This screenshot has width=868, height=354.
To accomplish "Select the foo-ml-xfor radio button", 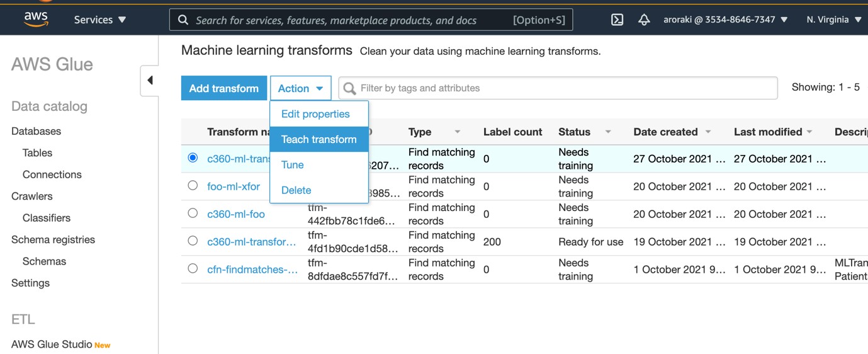I will point(193,185).
